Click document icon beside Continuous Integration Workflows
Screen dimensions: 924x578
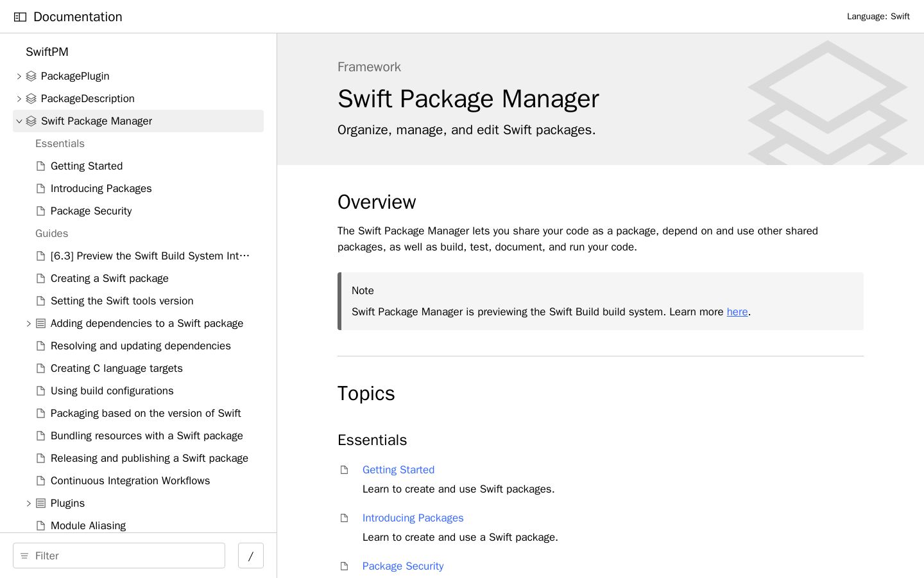pos(41,481)
